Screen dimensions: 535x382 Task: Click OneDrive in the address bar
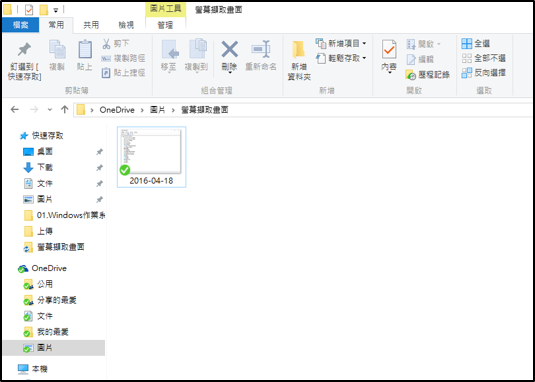point(117,110)
